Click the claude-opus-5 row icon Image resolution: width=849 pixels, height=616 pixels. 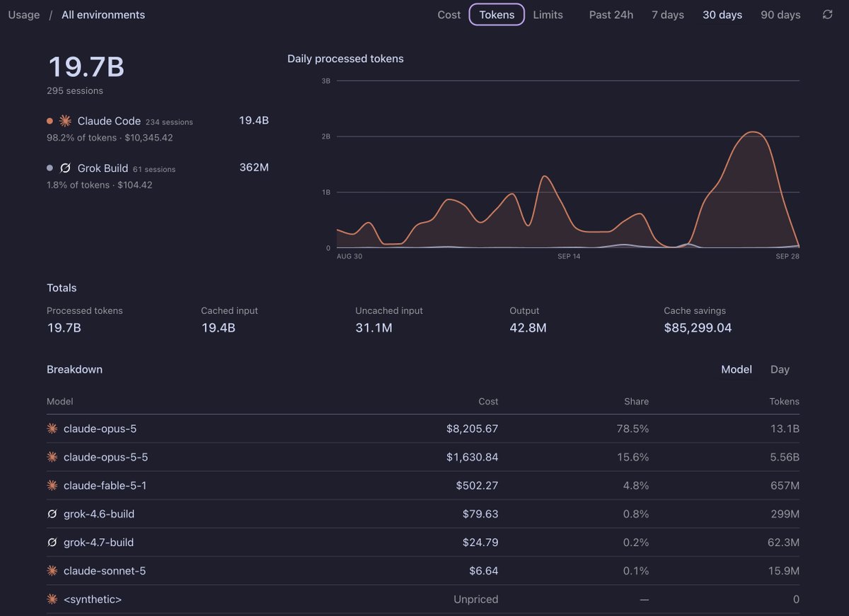[52, 429]
